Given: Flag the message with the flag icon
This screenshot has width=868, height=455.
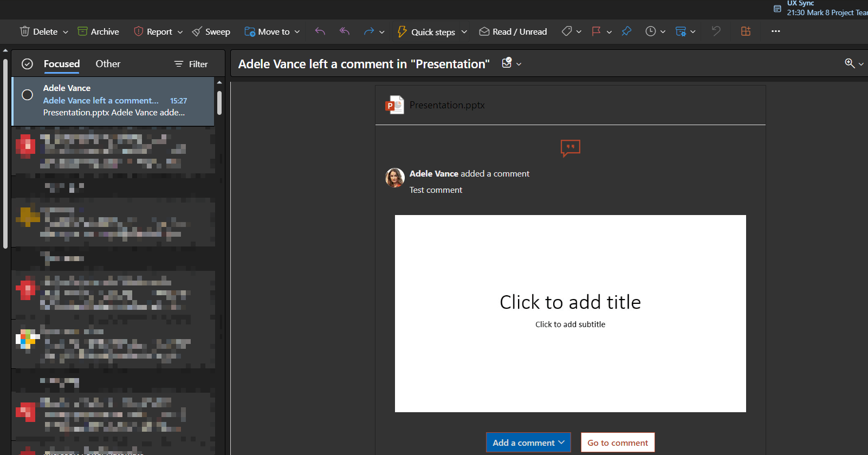Looking at the screenshot, I should point(597,31).
